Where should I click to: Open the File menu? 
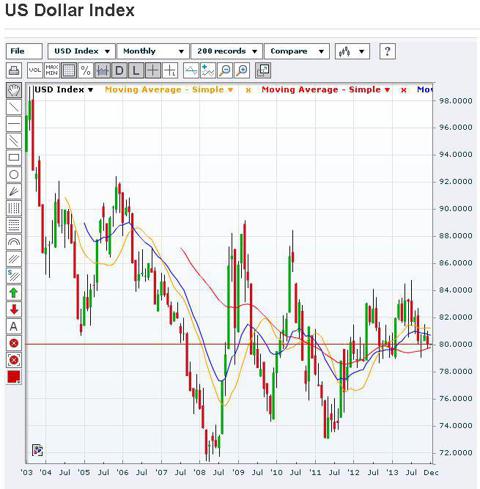point(24,51)
